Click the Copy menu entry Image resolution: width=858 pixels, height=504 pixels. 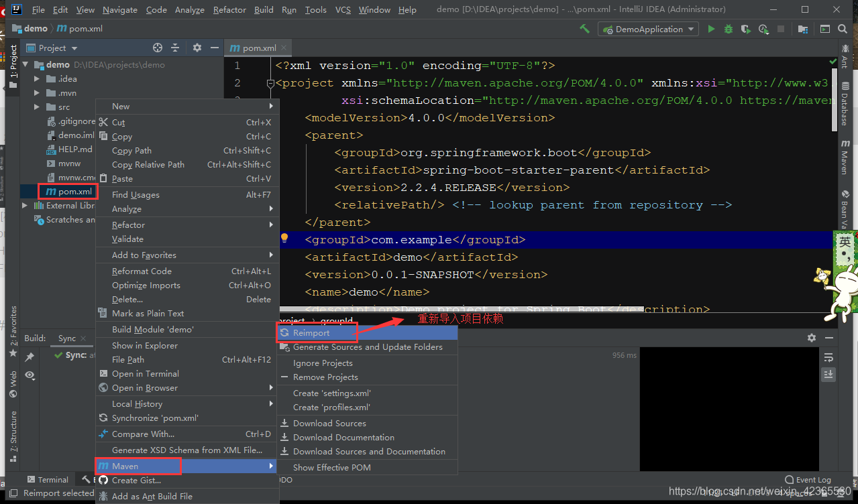click(x=186, y=136)
